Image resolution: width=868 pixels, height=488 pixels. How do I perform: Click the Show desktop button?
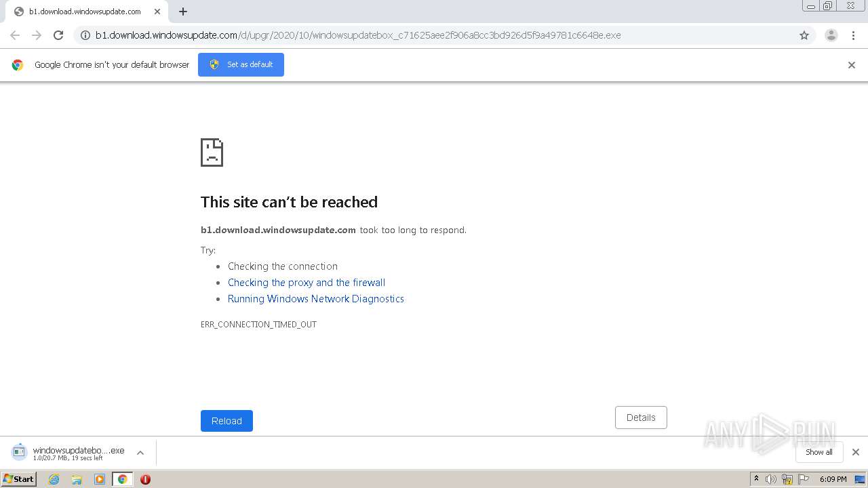[x=859, y=479]
